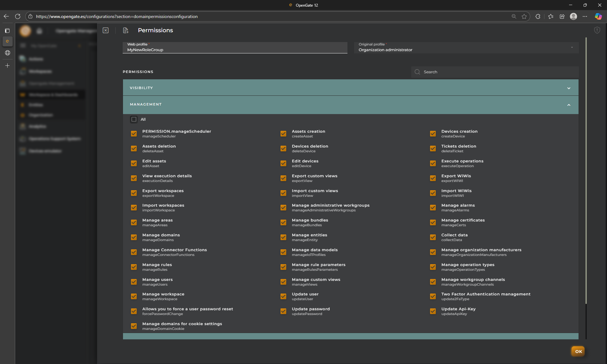
Task: Click the permissions document icon beside title
Action: (126, 30)
